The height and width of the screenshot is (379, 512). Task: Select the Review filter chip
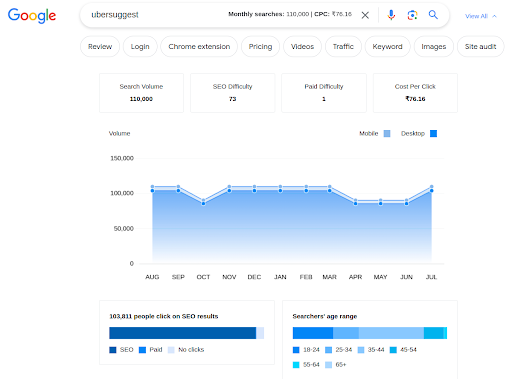[100, 47]
